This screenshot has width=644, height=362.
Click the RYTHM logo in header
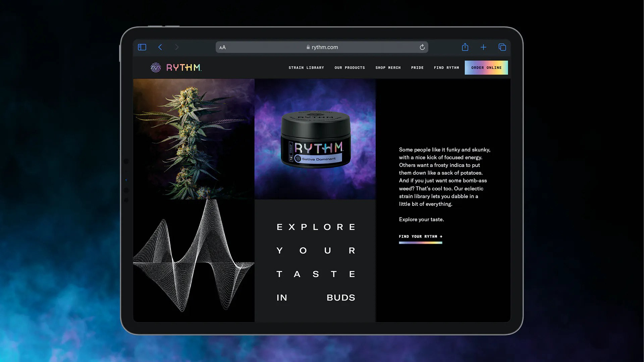coord(176,67)
